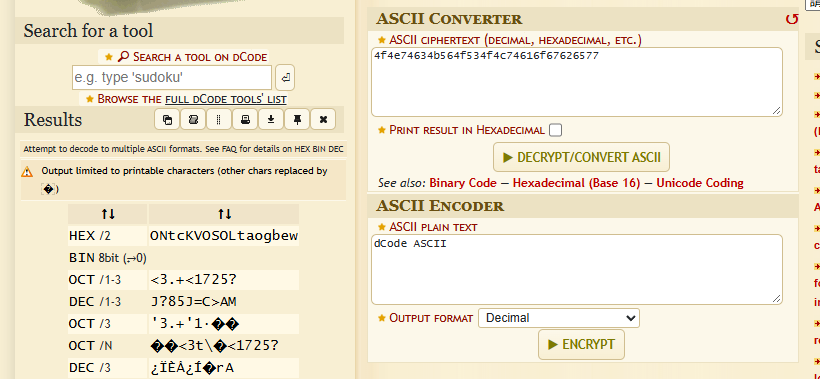Reset ASCII Converter using the red reload icon

[x=792, y=19]
